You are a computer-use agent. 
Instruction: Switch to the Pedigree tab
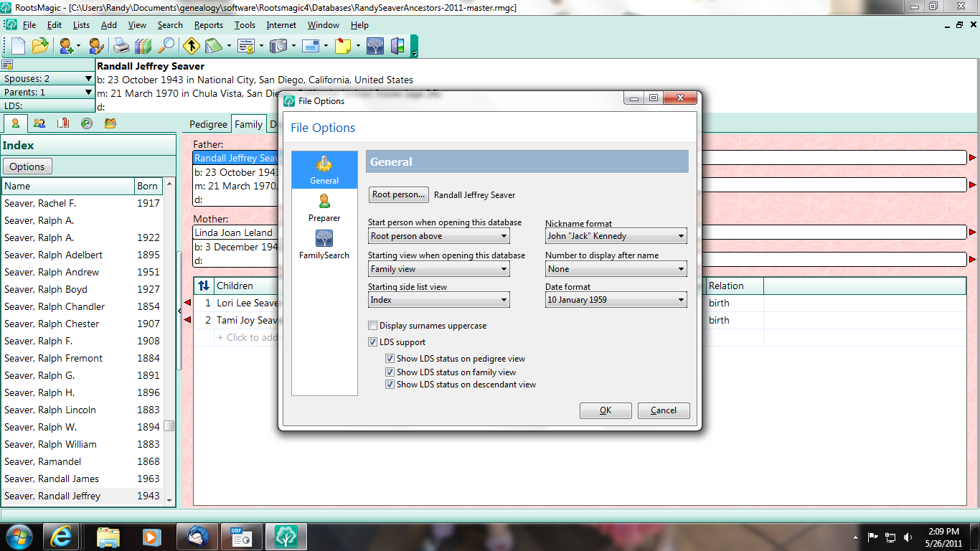[208, 124]
